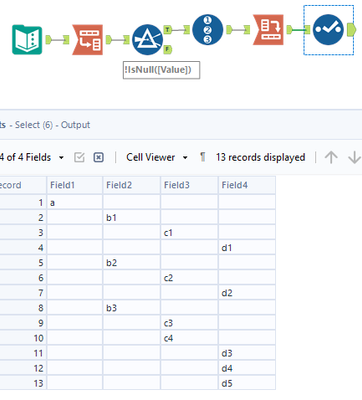362x400 pixels.
Task: Click the Filter tool's T output anchor
Action: point(168,30)
